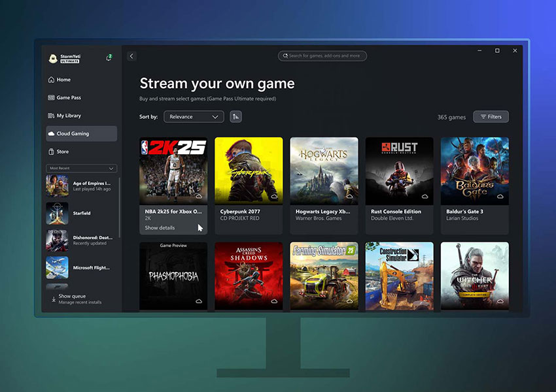
Task: Click the Hogwarts Legacy title text
Action: 322,212
